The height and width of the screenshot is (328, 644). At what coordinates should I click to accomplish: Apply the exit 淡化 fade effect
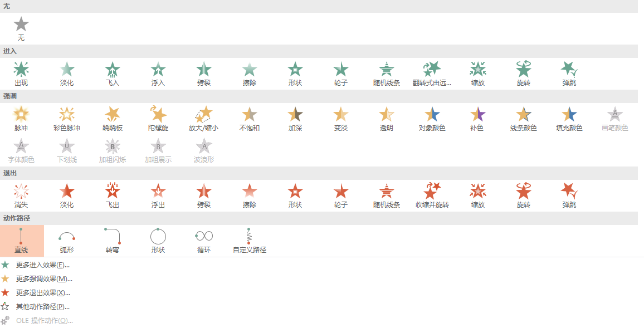[67, 196]
